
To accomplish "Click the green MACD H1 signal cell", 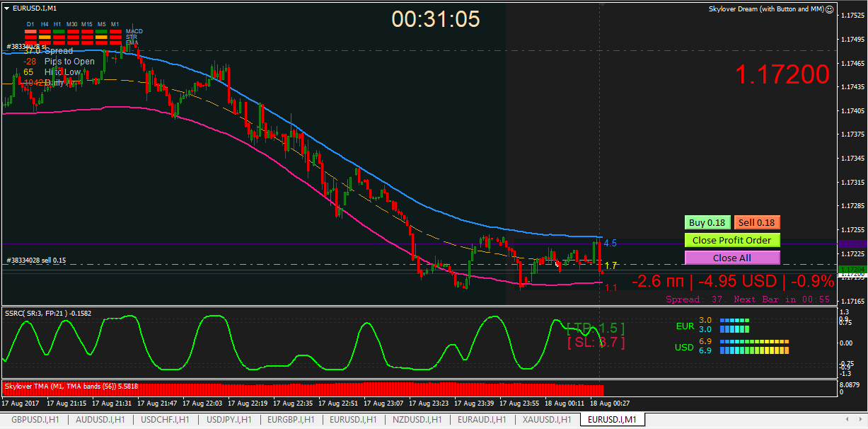I will 58,31.
